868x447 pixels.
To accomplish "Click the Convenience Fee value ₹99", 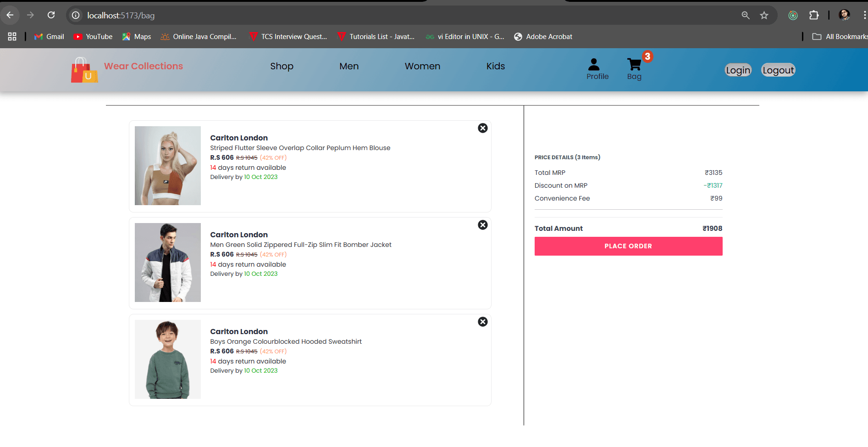I will click(716, 198).
